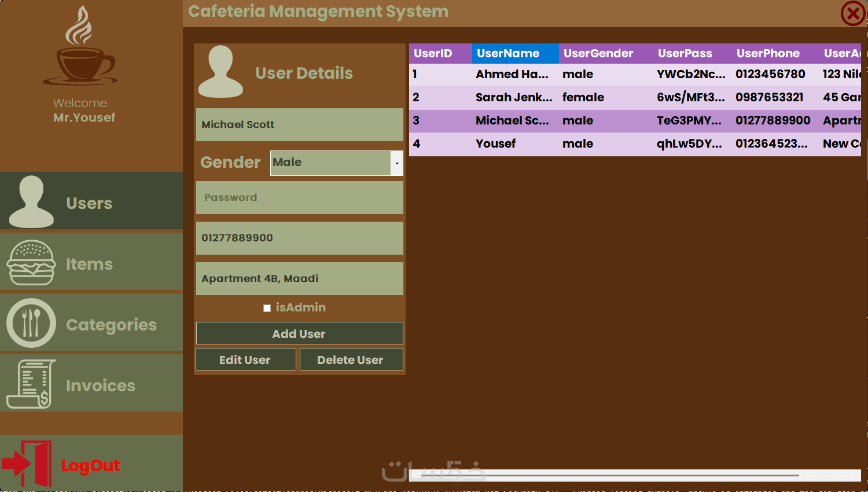Click the Cafeteria Management System title
Viewport: 868px width, 492px height.
point(318,12)
